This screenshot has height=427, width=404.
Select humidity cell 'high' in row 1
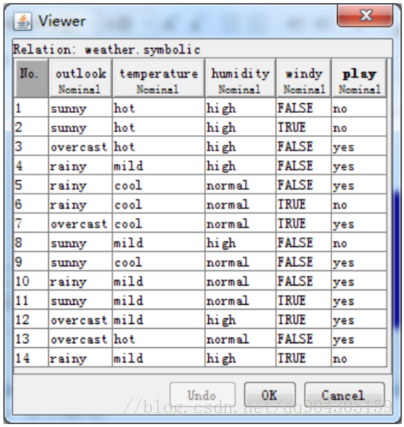tap(240, 108)
